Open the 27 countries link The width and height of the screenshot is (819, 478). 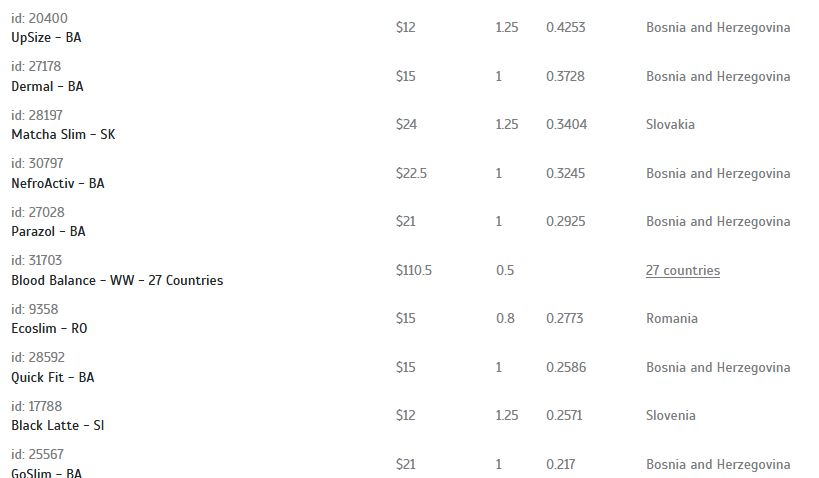coord(683,270)
